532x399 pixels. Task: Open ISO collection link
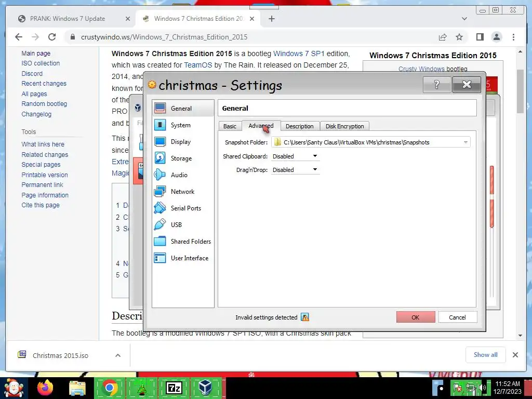tap(41, 63)
